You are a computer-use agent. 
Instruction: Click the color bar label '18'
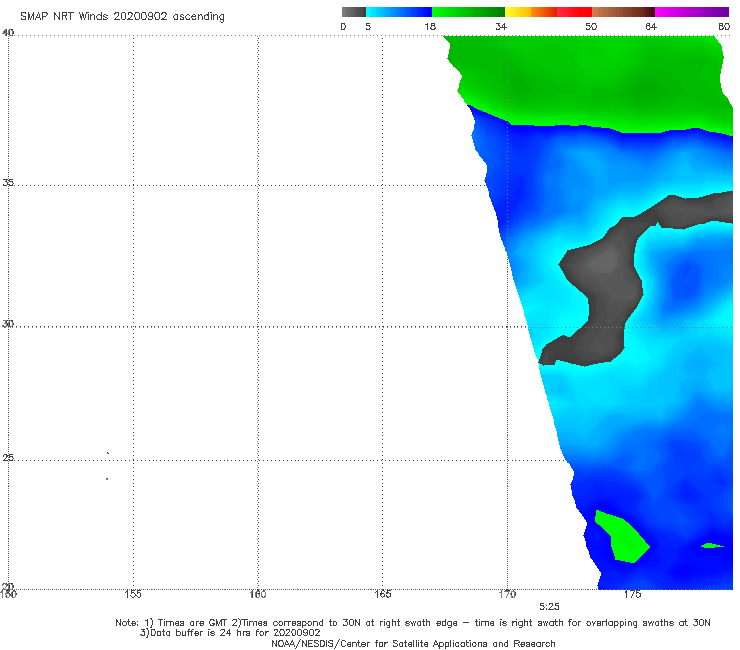430,27
